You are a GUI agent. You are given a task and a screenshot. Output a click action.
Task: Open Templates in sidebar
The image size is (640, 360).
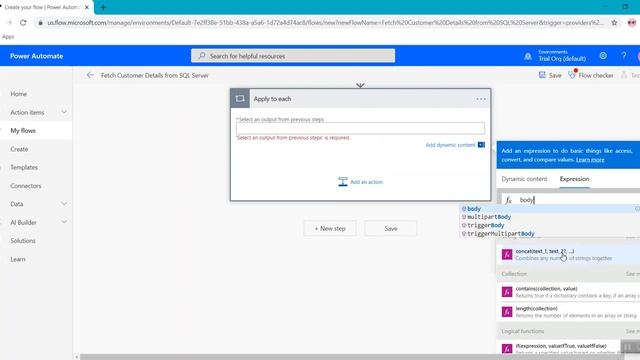tap(24, 167)
